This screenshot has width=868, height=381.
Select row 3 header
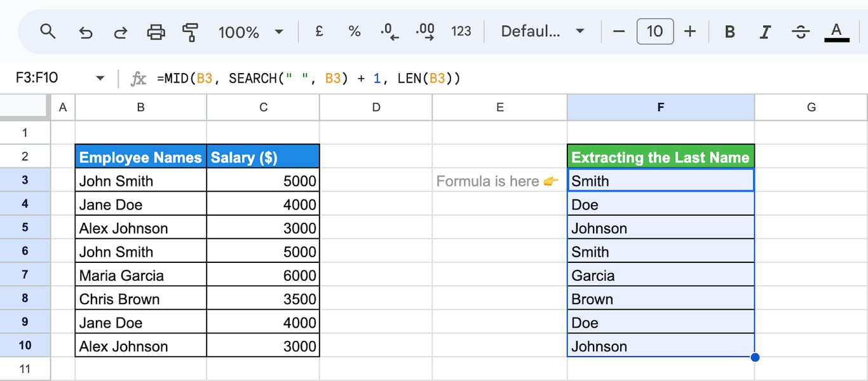point(25,180)
